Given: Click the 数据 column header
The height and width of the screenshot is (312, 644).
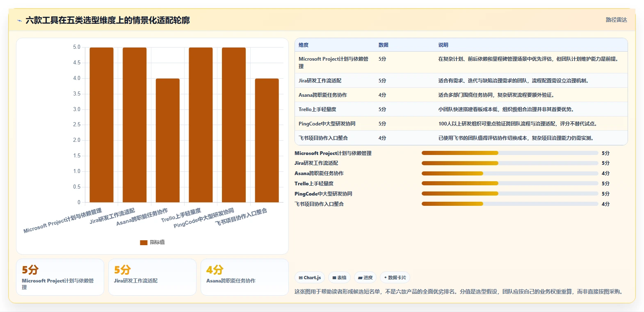Looking at the screenshot, I should pos(384,45).
